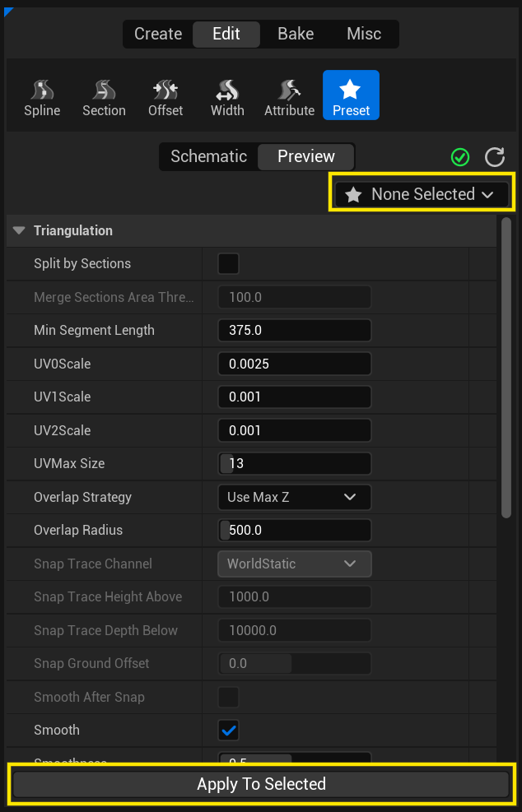
Task: Click the green checkmark status icon
Action: click(459, 157)
